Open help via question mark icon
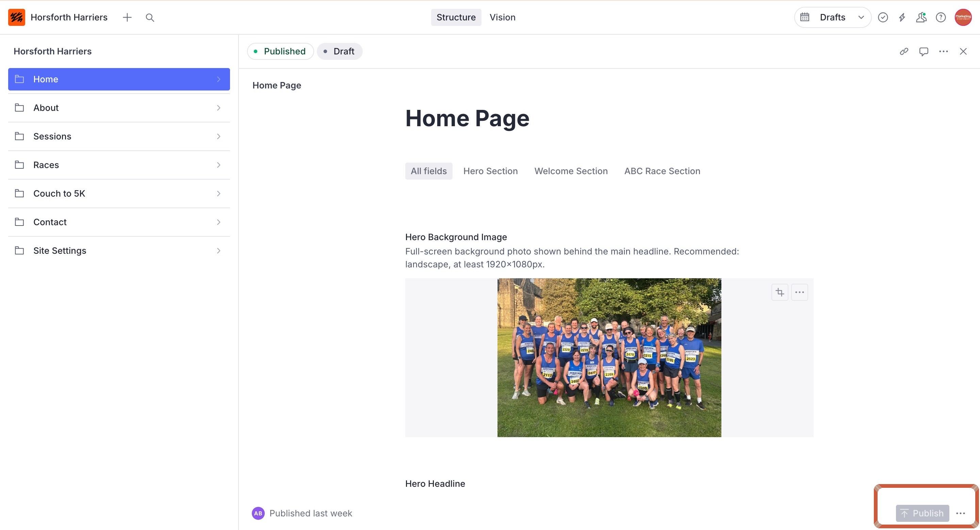 pos(941,17)
